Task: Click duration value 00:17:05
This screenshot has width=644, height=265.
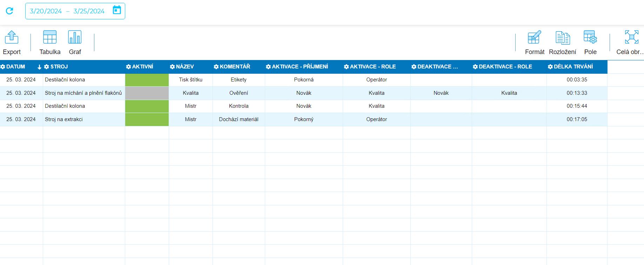Action: point(577,119)
